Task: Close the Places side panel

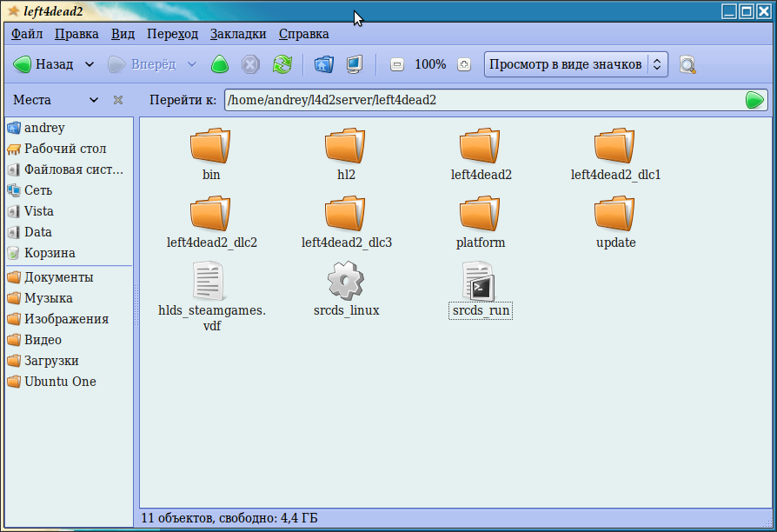Action: [x=118, y=100]
